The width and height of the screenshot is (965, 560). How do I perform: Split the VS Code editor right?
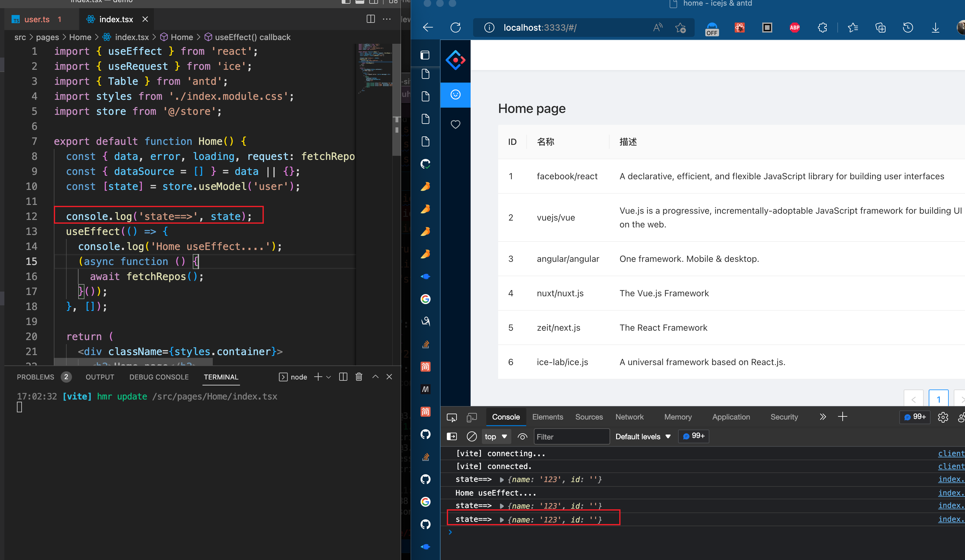pos(370,19)
